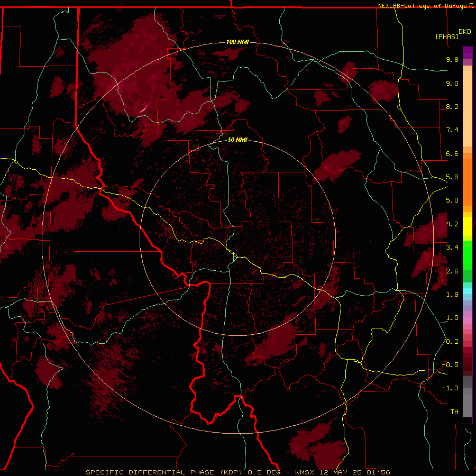
Task: Click the 0.2 scale value
Action: click(x=452, y=342)
